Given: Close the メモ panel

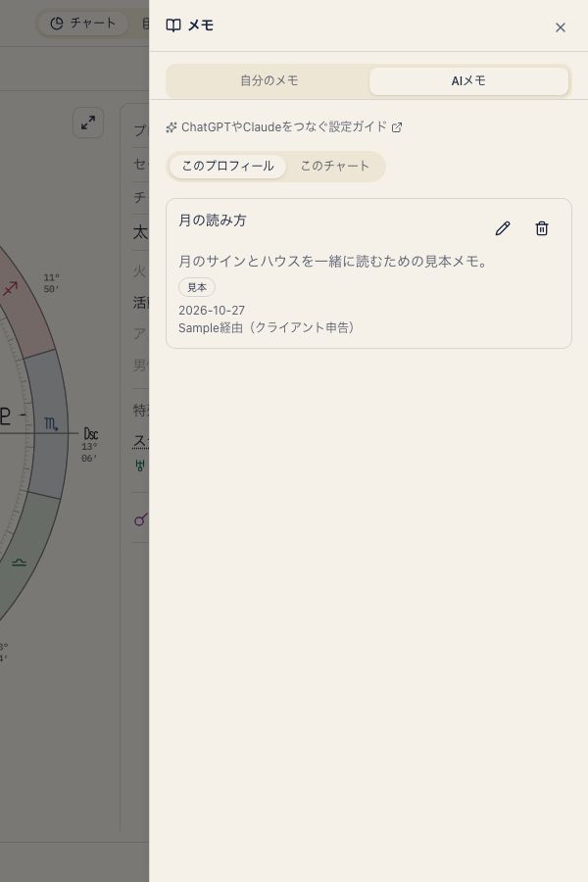Looking at the screenshot, I should 560,27.
